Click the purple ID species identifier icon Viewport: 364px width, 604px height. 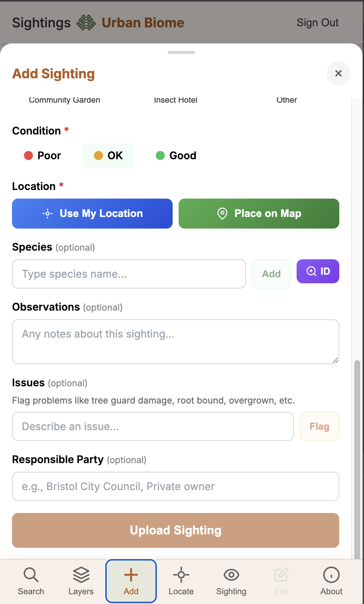[318, 271]
